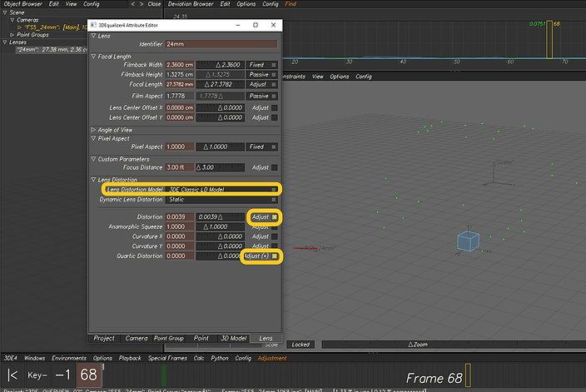Open the Filmback Height Passive mode dropdown
The image size is (586, 392).
[x=261, y=74]
